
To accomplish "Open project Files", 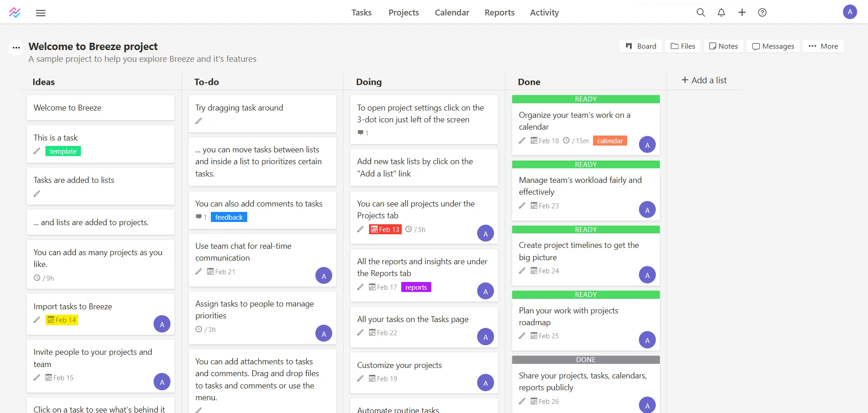I will [x=683, y=46].
